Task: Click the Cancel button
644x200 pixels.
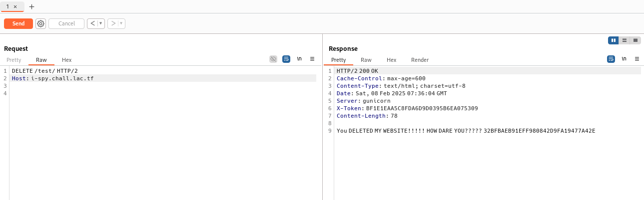Action: tap(66, 23)
